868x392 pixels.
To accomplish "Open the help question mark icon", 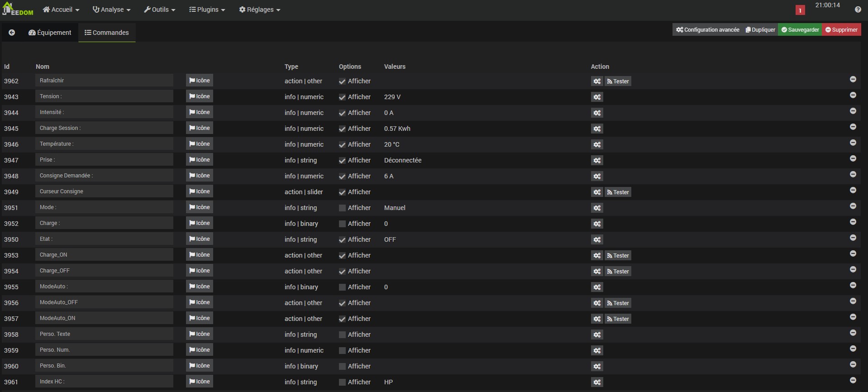I will [x=858, y=10].
